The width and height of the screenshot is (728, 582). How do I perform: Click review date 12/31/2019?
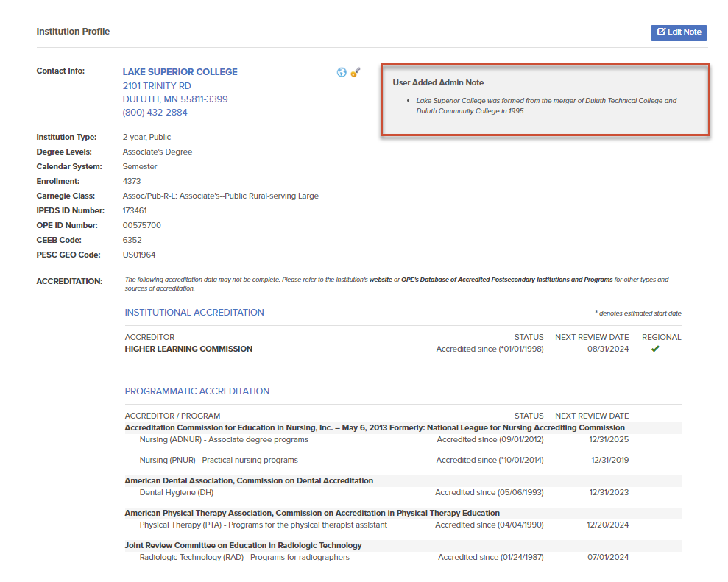(610, 461)
